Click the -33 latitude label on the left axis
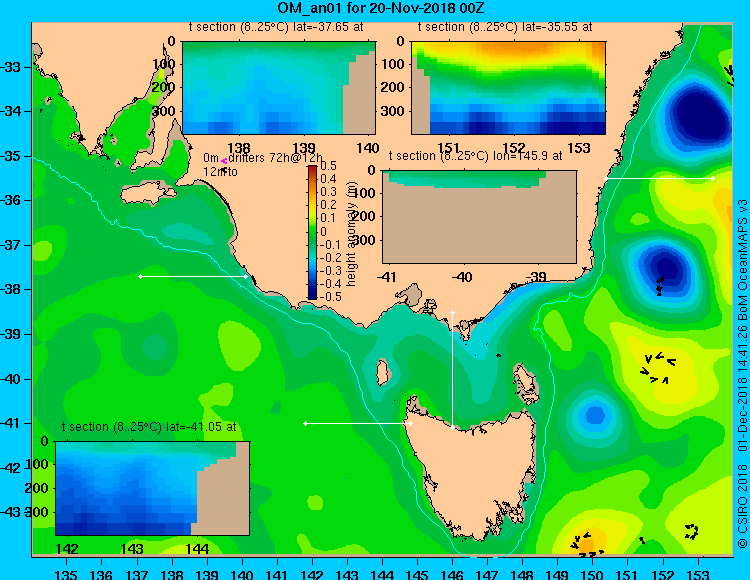The image size is (750, 580). pyautogui.click(x=11, y=66)
